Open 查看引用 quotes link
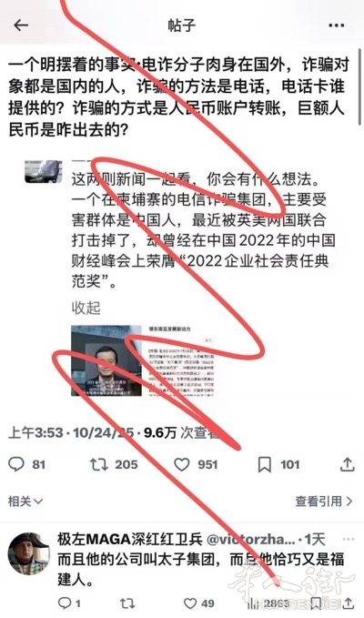 click(324, 501)
